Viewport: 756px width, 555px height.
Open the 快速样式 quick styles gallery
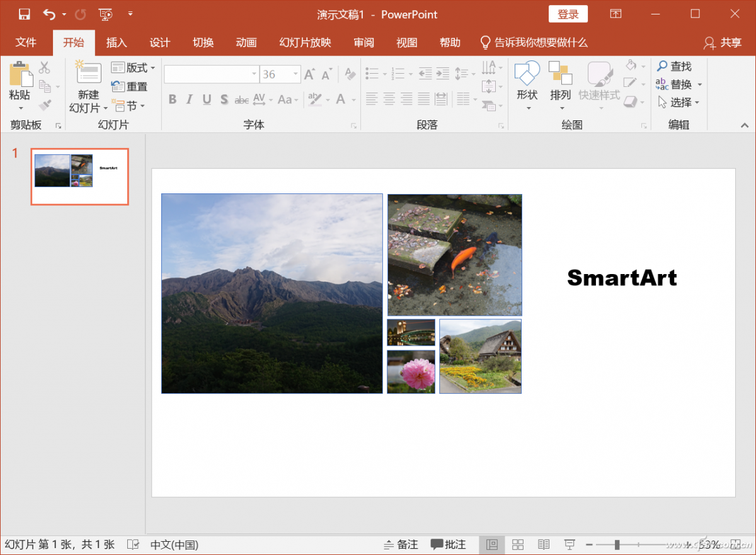point(599,86)
